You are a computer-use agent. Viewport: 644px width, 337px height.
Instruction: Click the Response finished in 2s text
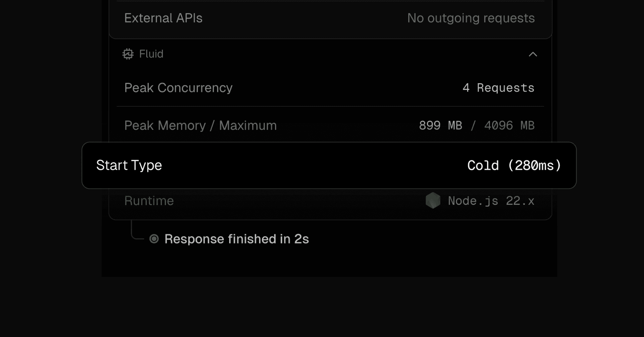(x=236, y=239)
